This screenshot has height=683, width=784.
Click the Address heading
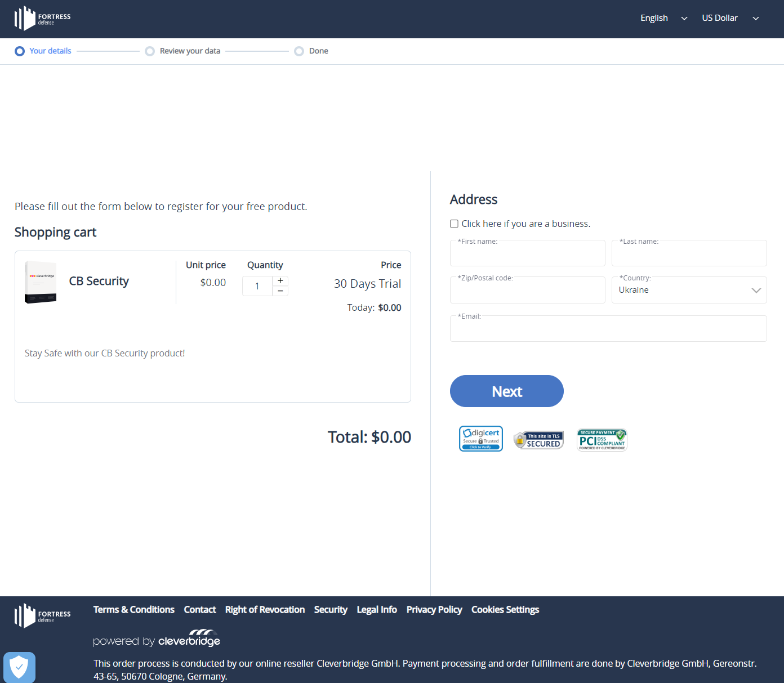(x=474, y=199)
